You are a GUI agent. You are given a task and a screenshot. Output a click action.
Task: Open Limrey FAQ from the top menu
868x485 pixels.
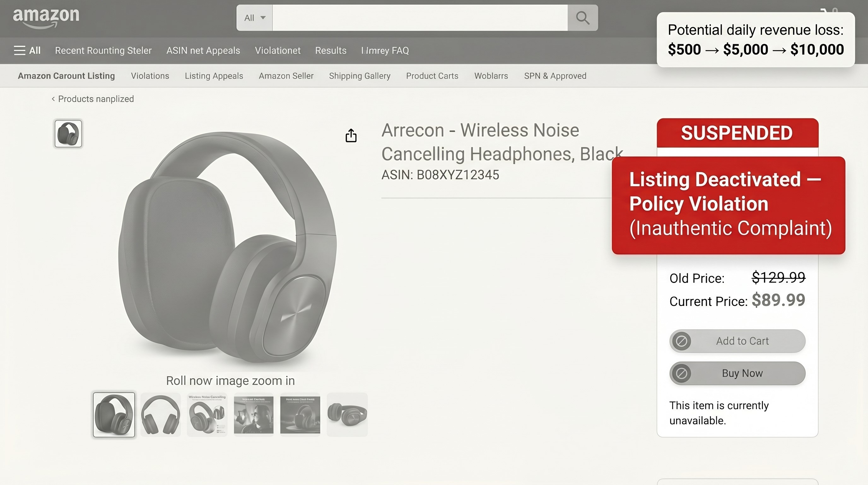click(385, 50)
